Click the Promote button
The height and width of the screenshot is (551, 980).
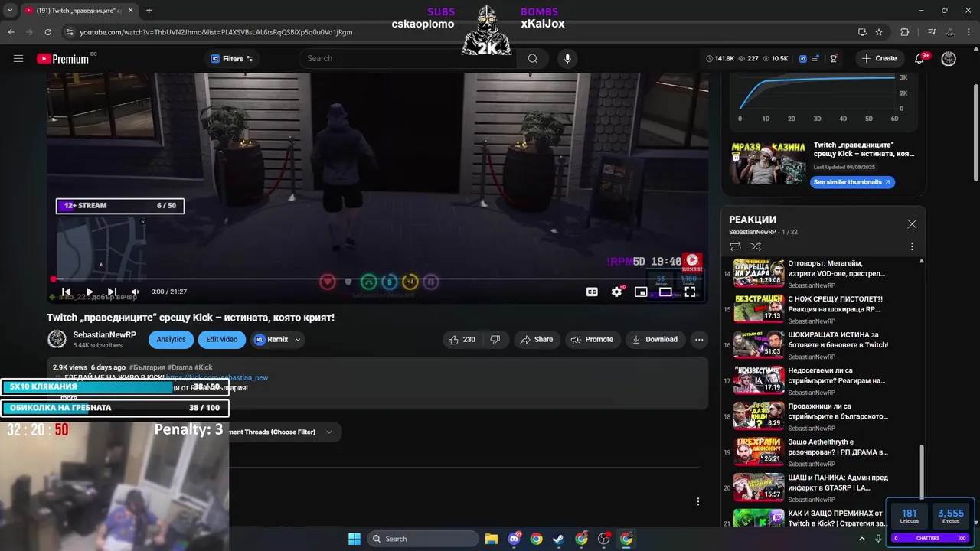click(x=592, y=340)
